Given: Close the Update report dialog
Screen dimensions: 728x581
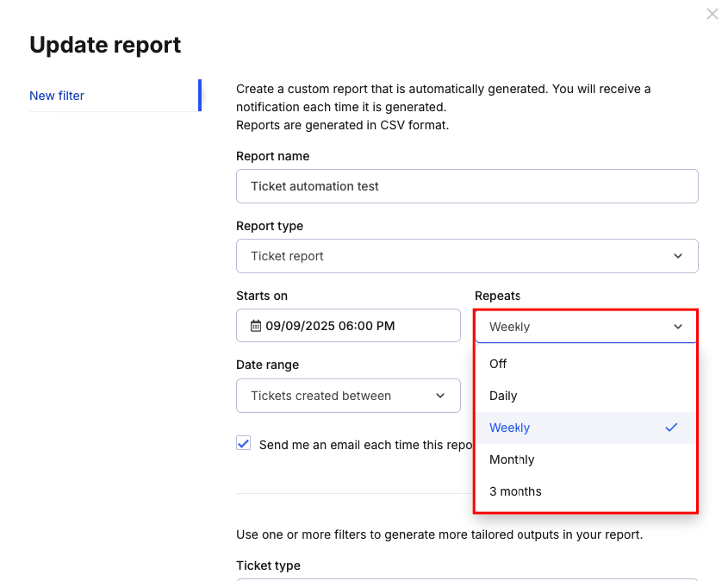Looking at the screenshot, I should [712, 14].
